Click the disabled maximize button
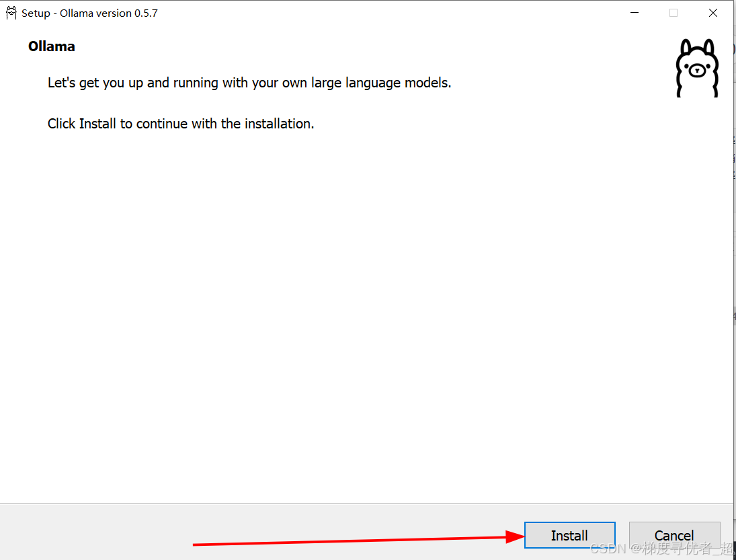The height and width of the screenshot is (560, 736). [673, 13]
